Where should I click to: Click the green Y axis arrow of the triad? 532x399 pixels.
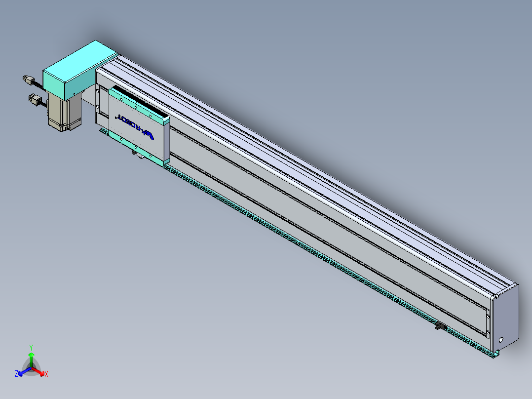click(31, 359)
